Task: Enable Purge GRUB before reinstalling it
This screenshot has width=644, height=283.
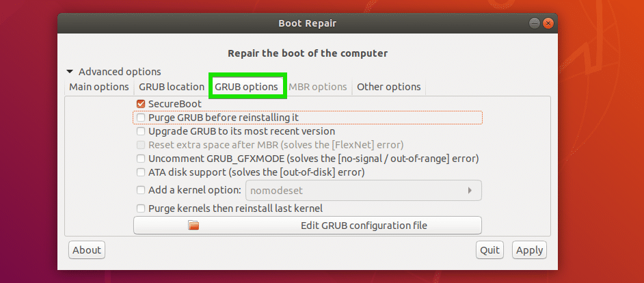Action: (x=141, y=118)
